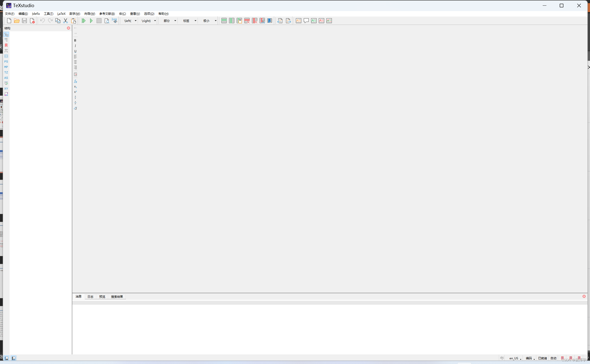Open the 数学(M) menu
The width and height of the screenshot is (590, 364).
tap(75, 14)
